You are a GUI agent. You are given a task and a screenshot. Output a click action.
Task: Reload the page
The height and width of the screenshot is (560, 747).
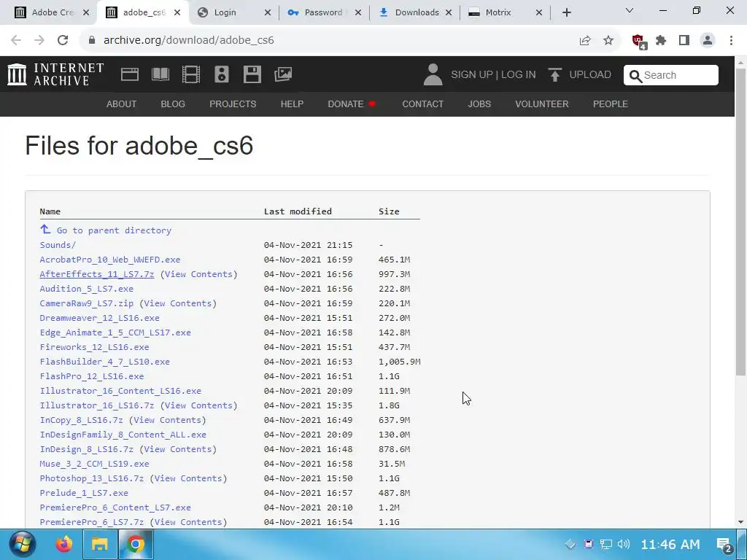point(63,40)
